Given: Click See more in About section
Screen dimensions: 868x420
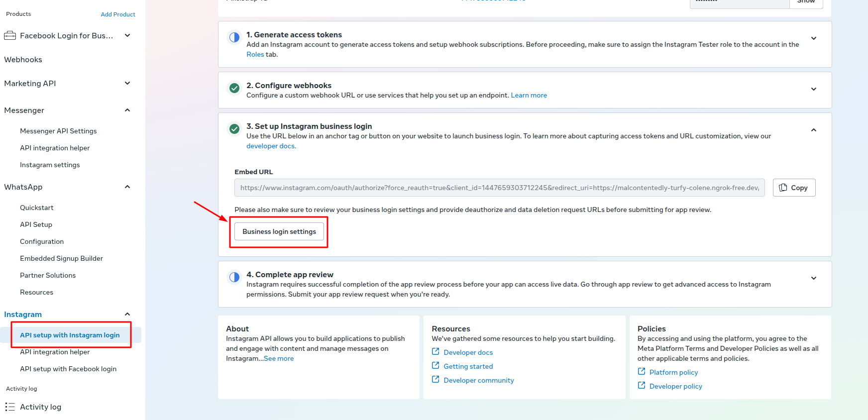Looking at the screenshot, I should pyautogui.click(x=279, y=359).
